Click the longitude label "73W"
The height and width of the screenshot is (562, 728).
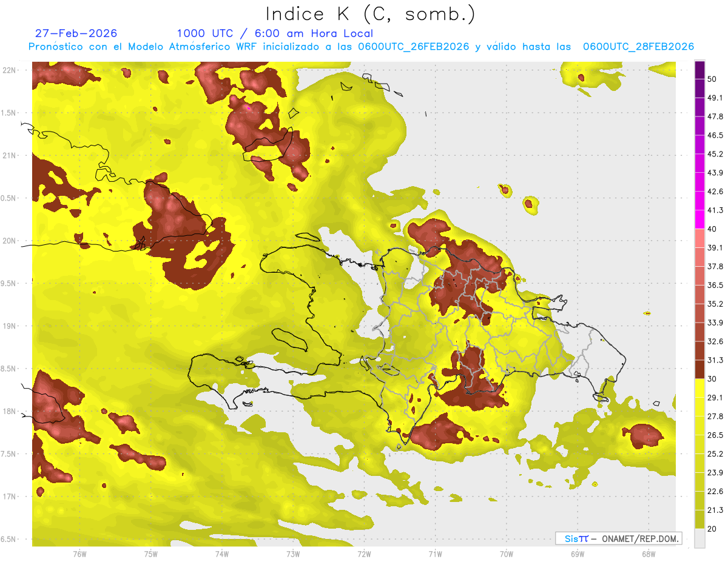(x=293, y=554)
